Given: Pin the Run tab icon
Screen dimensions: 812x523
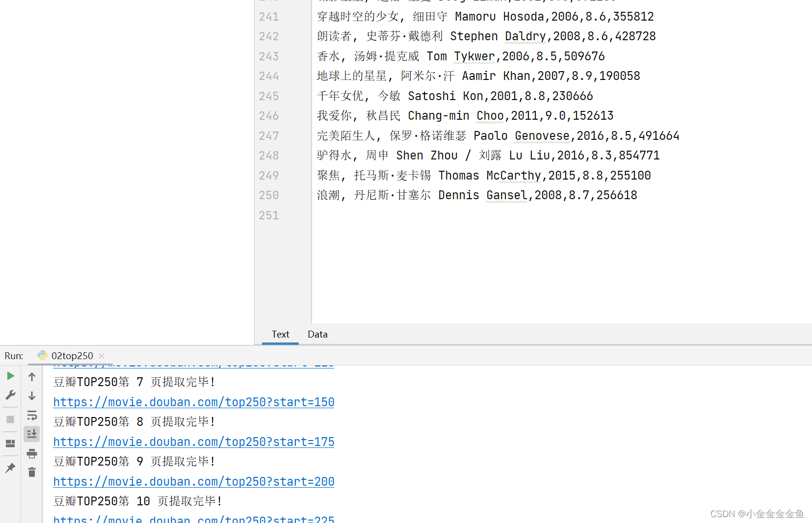Looking at the screenshot, I should [x=10, y=468].
